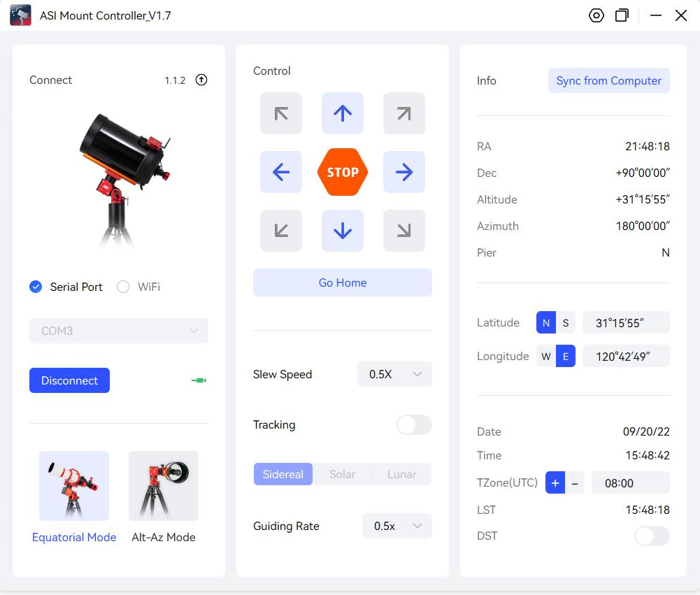The height and width of the screenshot is (595, 700).
Task: Open the Guiding Rate 0.5x dropdown
Action: 397,526
